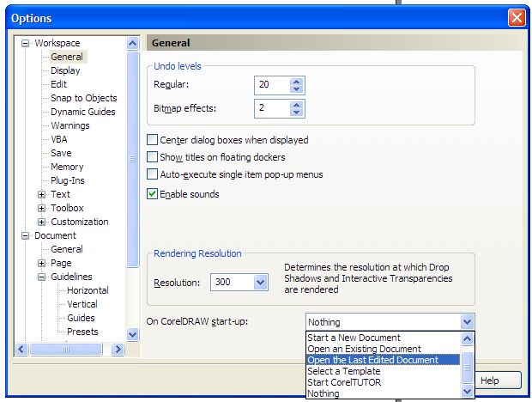Select General under Workspace
The width and height of the screenshot is (532, 402).
coord(67,57)
